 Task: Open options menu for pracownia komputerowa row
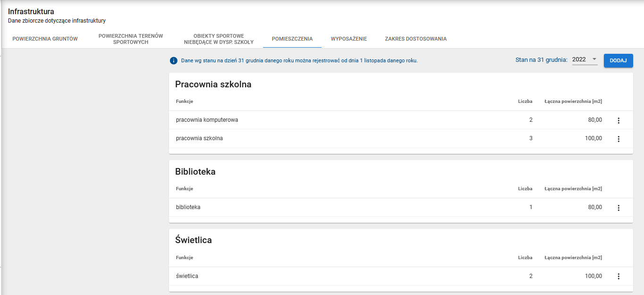(619, 120)
